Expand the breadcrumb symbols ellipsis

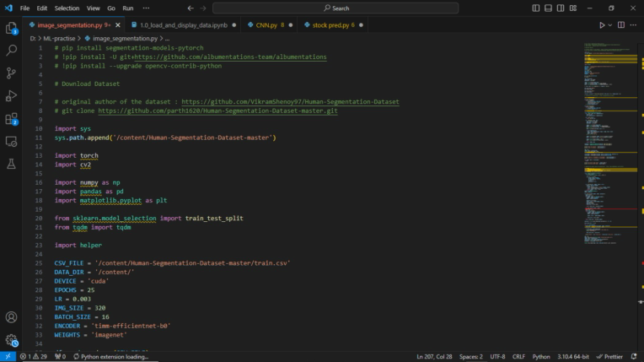pyautogui.click(x=167, y=38)
